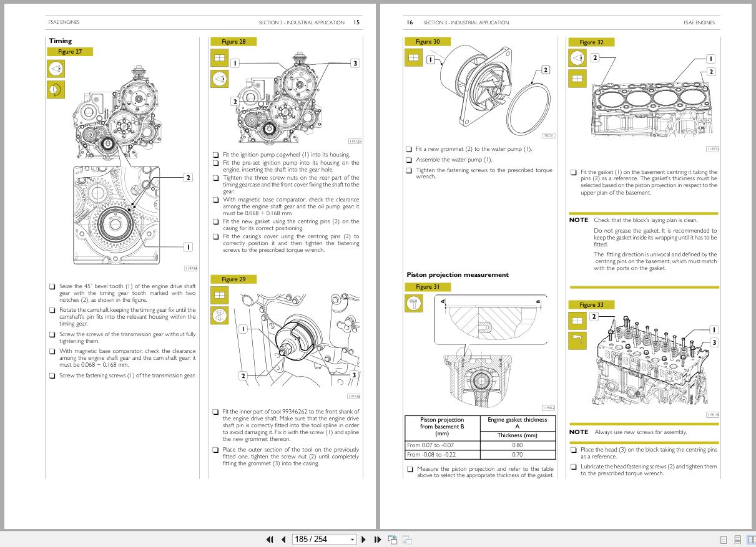Click the Figure 30 label
Viewport: 756px width, 547px height.
428,41
